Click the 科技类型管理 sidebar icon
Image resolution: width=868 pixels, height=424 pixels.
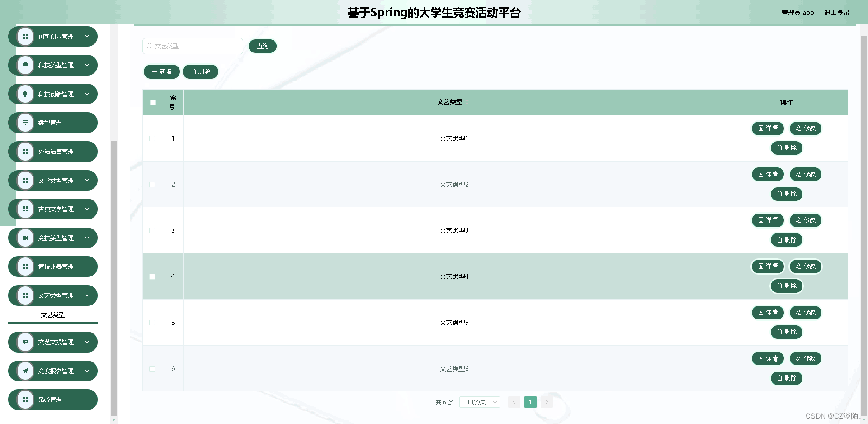[x=25, y=65]
